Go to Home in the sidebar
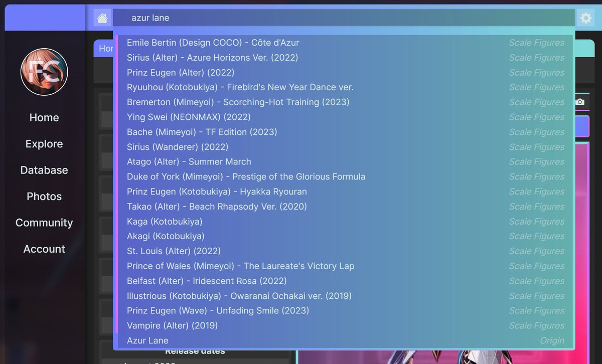 pos(44,117)
